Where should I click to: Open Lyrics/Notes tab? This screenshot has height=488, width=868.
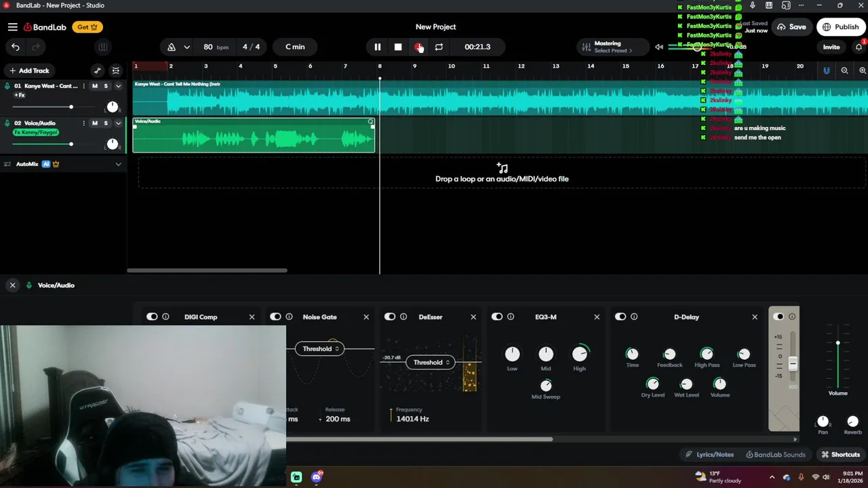point(710,455)
